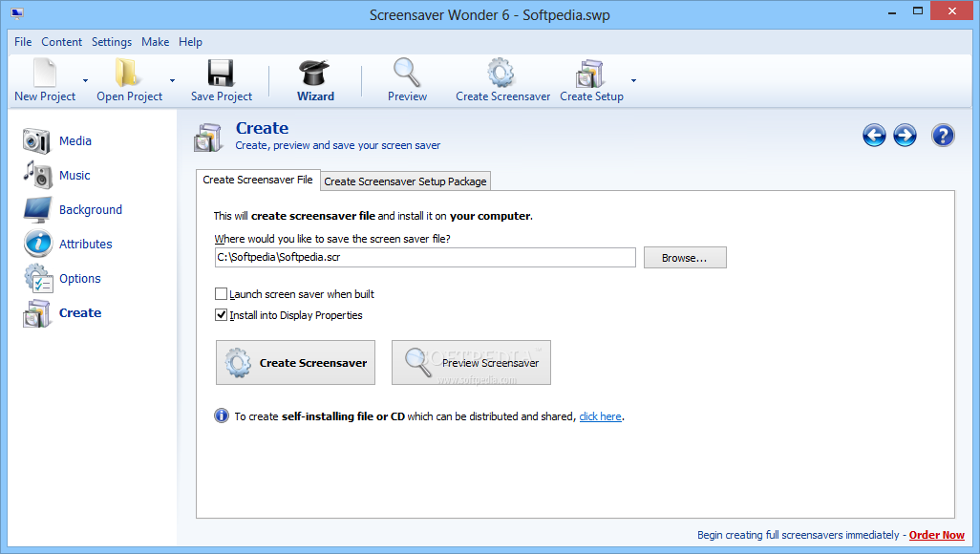980x554 pixels.
Task: Select the Create Screensaver File tab
Action: [x=258, y=180]
